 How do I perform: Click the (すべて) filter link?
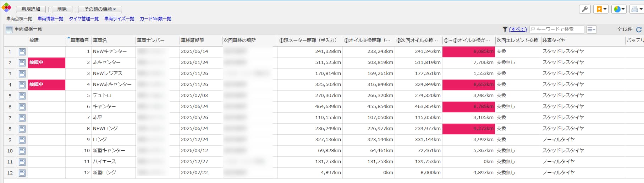518,29
